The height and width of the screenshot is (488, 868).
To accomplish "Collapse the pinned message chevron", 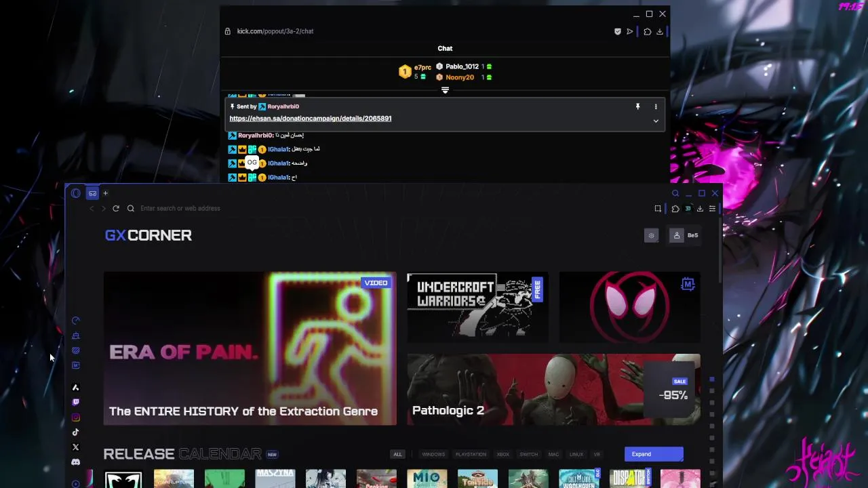I will point(656,121).
